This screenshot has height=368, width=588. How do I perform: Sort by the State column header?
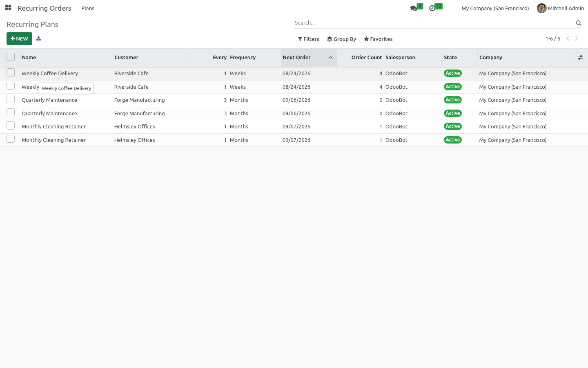coord(460,58)
